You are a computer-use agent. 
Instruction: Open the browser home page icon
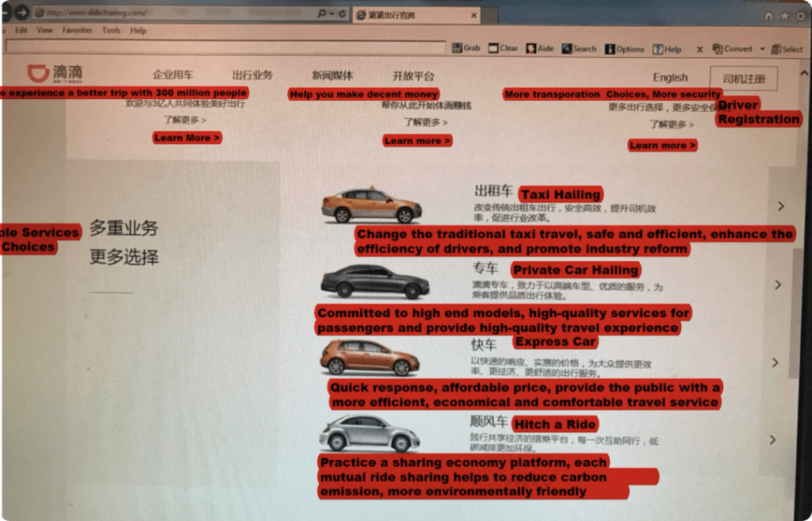click(x=769, y=16)
